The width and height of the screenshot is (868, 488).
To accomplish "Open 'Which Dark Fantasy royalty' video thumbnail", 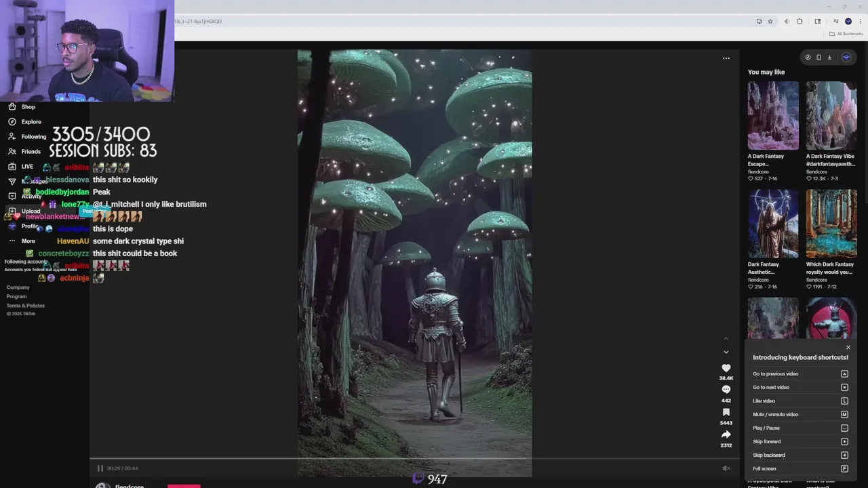I will click(831, 224).
